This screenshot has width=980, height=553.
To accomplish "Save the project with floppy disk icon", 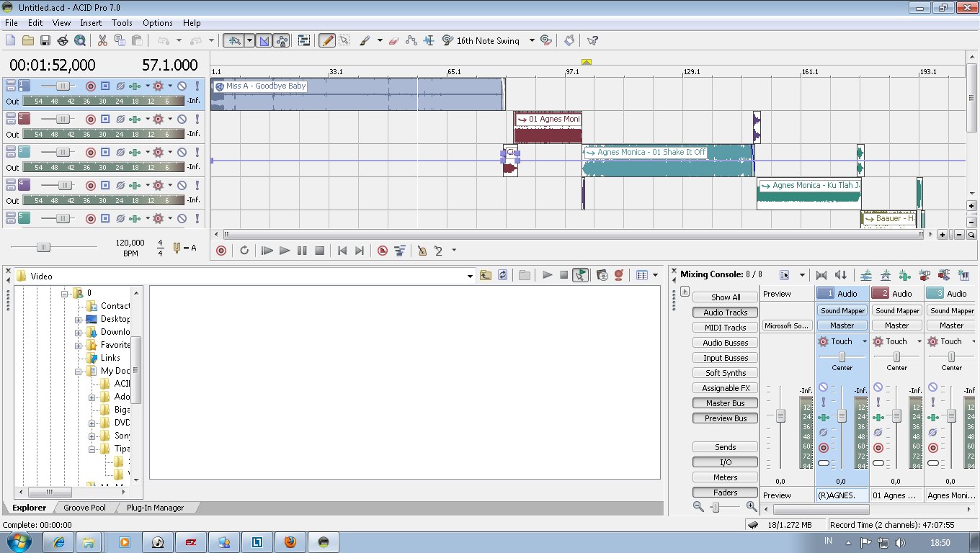I will [x=45, y=40].
